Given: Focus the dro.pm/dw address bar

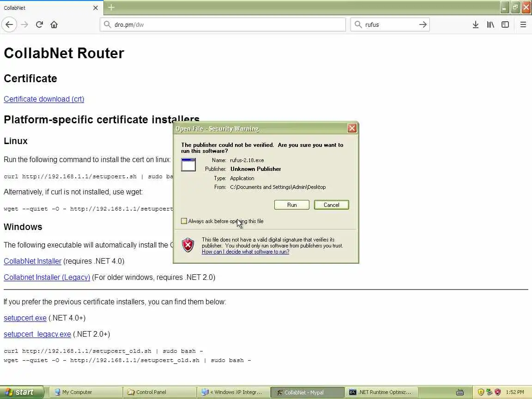Looking at the screenshot, I should click(x=223, y=24).
